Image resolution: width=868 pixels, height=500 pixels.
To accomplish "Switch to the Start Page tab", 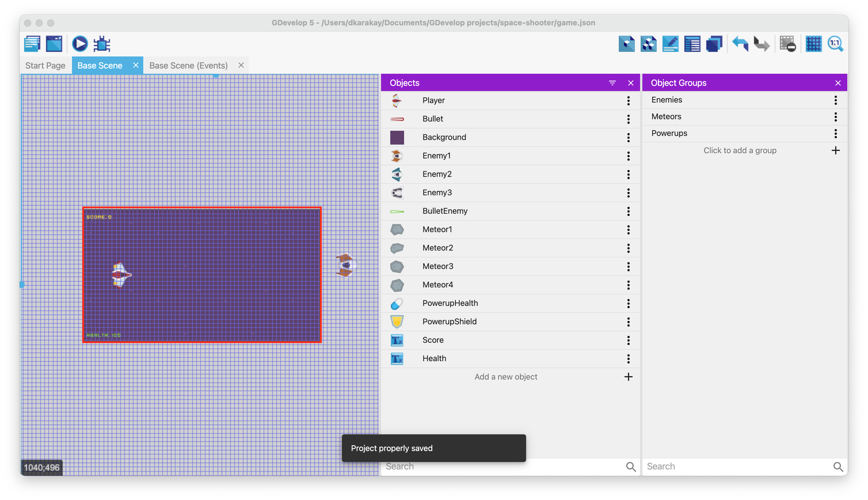I will tap(45, 65).
